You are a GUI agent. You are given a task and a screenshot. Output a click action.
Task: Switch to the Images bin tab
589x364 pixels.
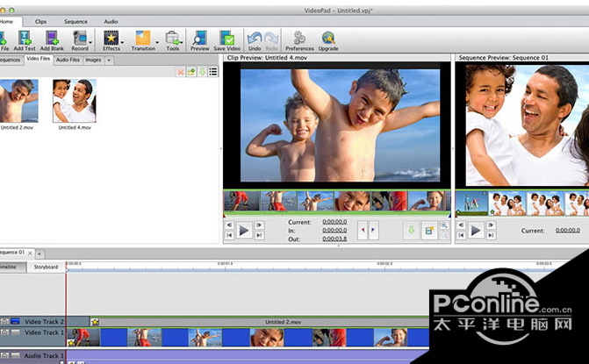tap(93, 60)
